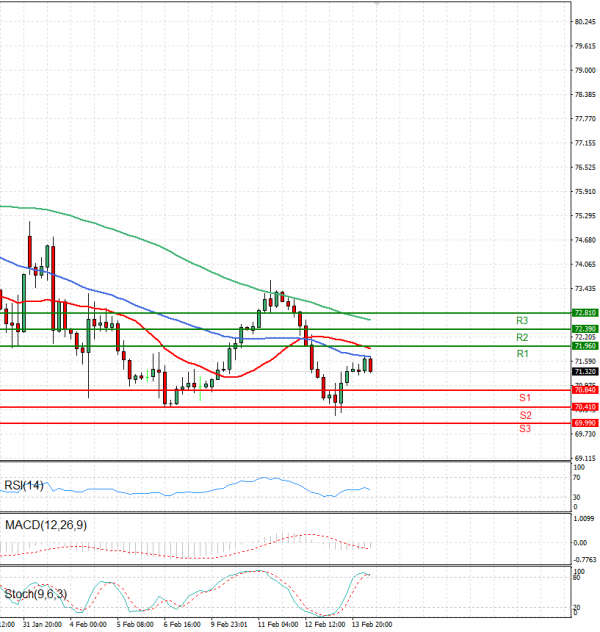This screenshot has height=632, width=600.
Task: Click the 5 Feb 08:00 time label
Action: (x=135, y=624)
